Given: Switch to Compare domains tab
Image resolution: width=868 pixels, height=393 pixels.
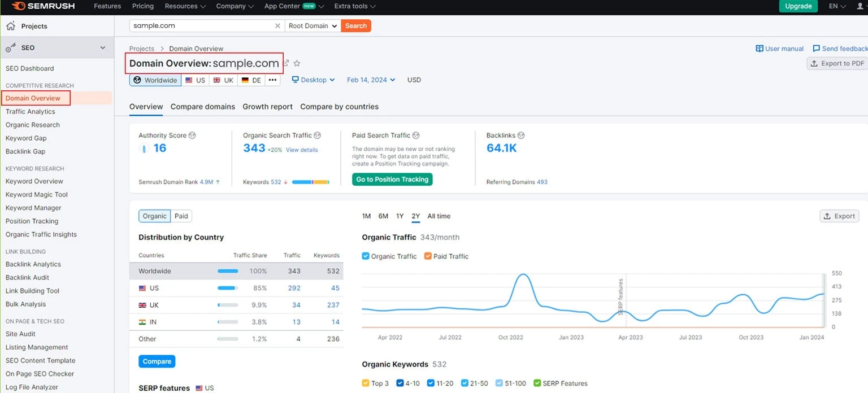Looking at the screenshot, I should pos(203,107).
